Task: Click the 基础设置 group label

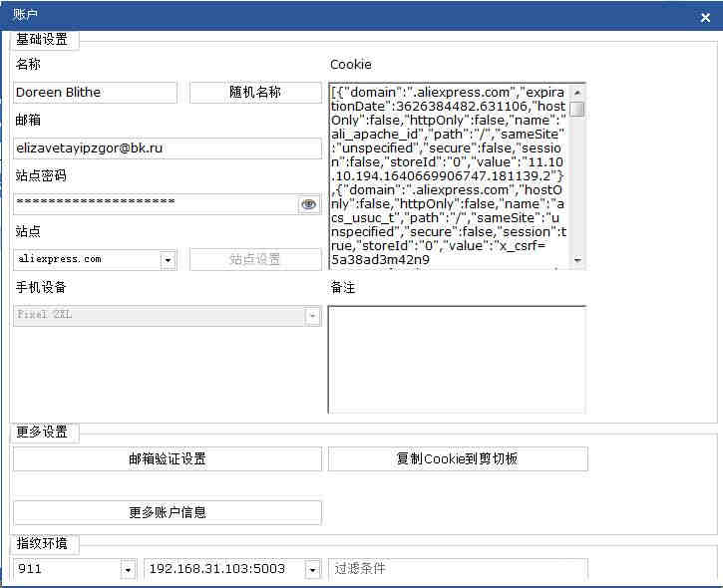Action: point(42,40)
